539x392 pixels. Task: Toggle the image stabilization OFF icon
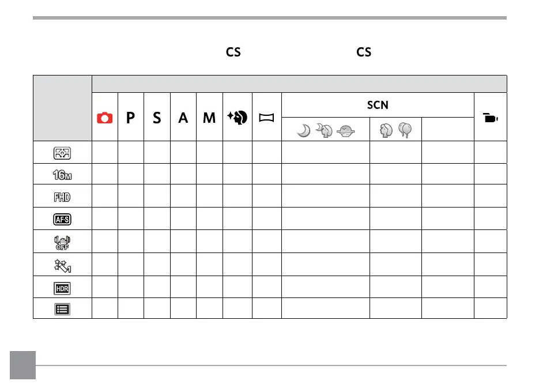(62, 242)
